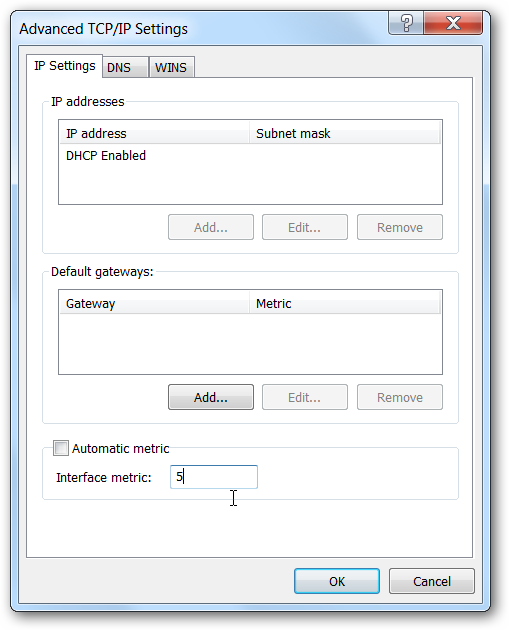This screenshot has height=630, width=509.
Task: Close the Advanced TCP/IP Settings dialog
Action: point(453,23)
